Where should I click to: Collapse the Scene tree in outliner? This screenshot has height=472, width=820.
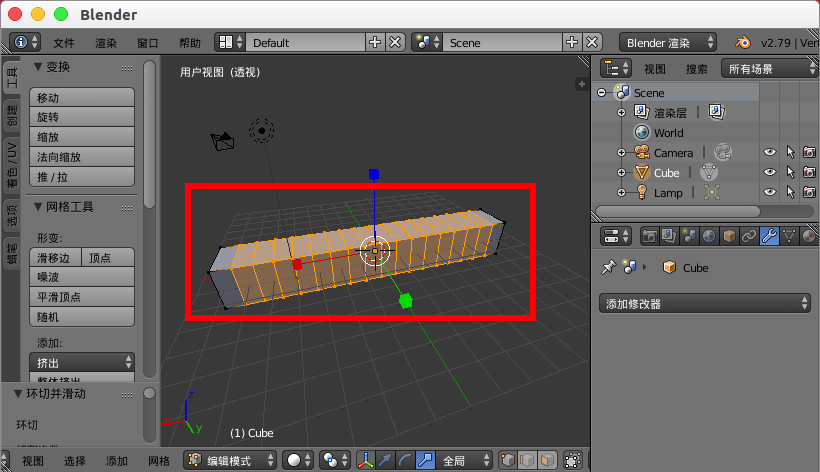(x=601, y=93)
